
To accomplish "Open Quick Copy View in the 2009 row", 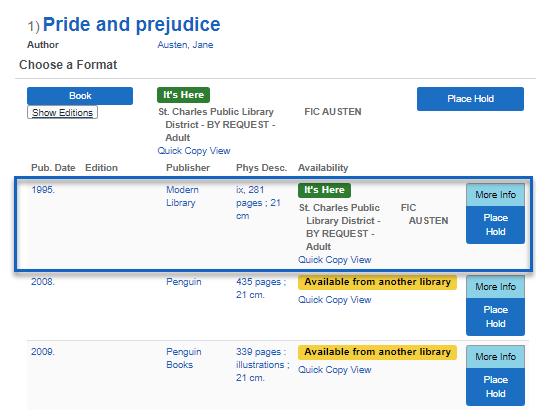I will pyautogui.click(x=335, y=370).
